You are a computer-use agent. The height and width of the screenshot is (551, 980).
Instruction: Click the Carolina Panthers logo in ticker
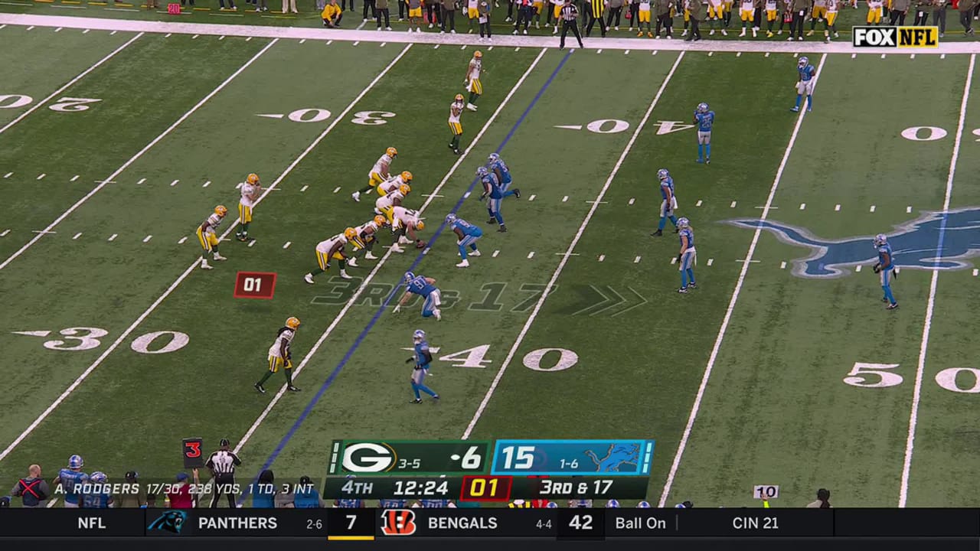(x=166, y=523)
